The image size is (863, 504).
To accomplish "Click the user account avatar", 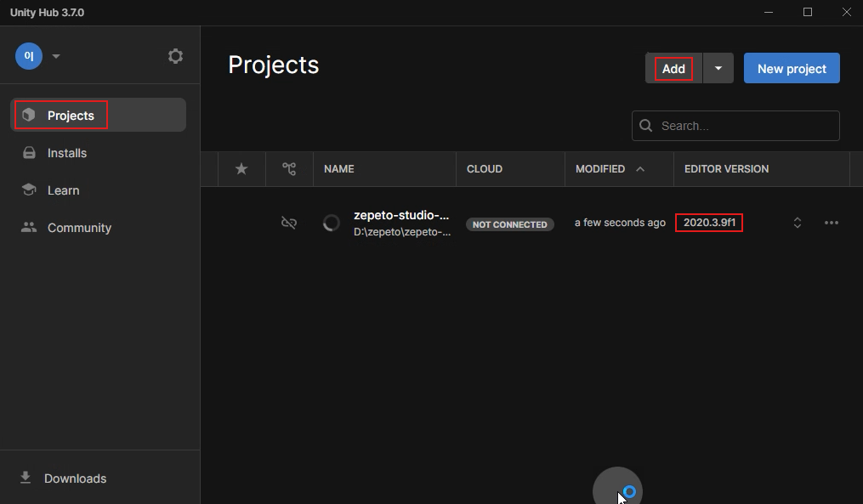I will [x=29, y=56].
